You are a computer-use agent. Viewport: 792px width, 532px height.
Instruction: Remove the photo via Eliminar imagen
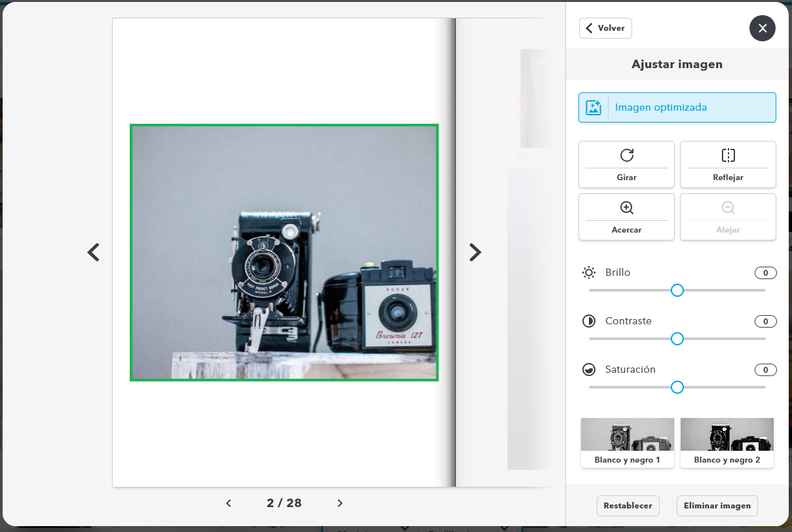click(717, 505)
